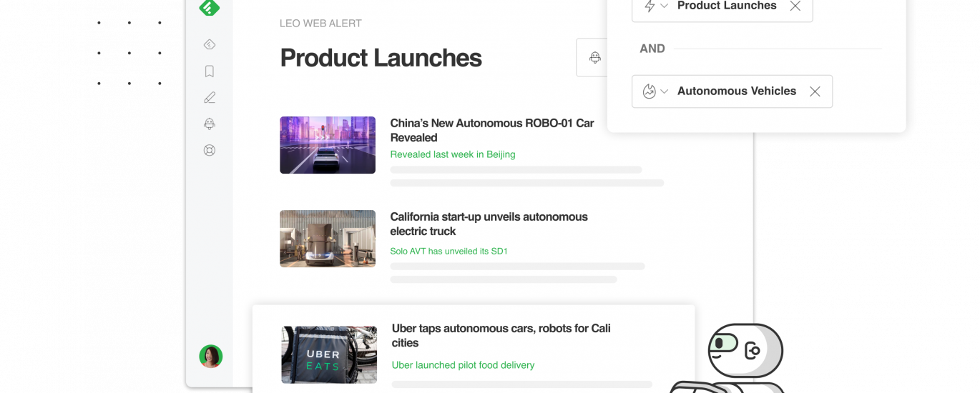980x393 pixels.
Task: Expand the Autonomous Vehicles chip chevron
Action: (664, 91)
